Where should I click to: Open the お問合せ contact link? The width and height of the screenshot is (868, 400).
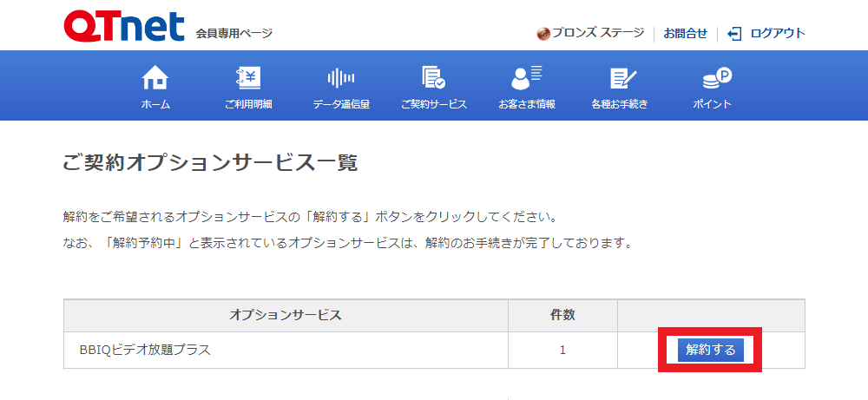(x=685, y=34)
